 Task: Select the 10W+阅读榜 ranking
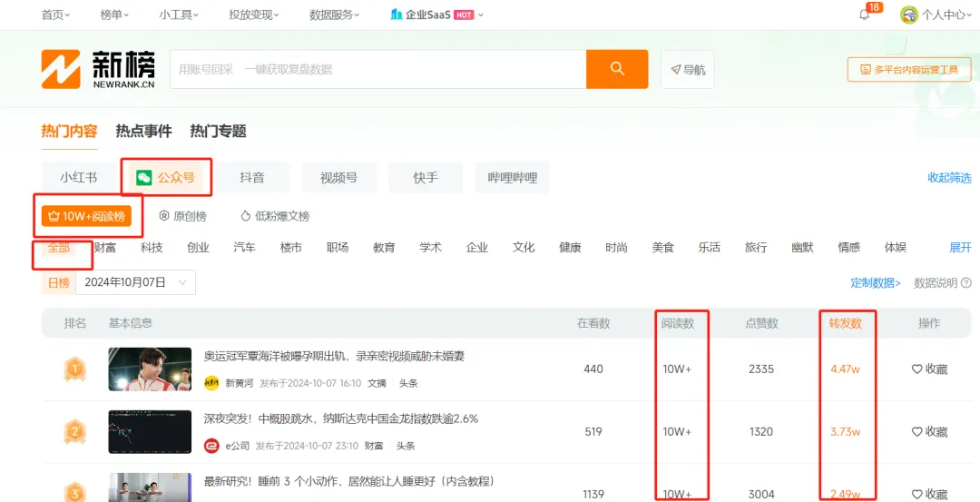(86, 216)
